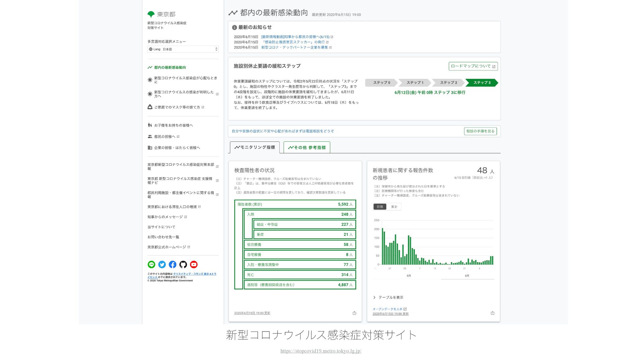Click ロードマップについて button
Viewport: 644px width, 362px height.
pos(473,66)
